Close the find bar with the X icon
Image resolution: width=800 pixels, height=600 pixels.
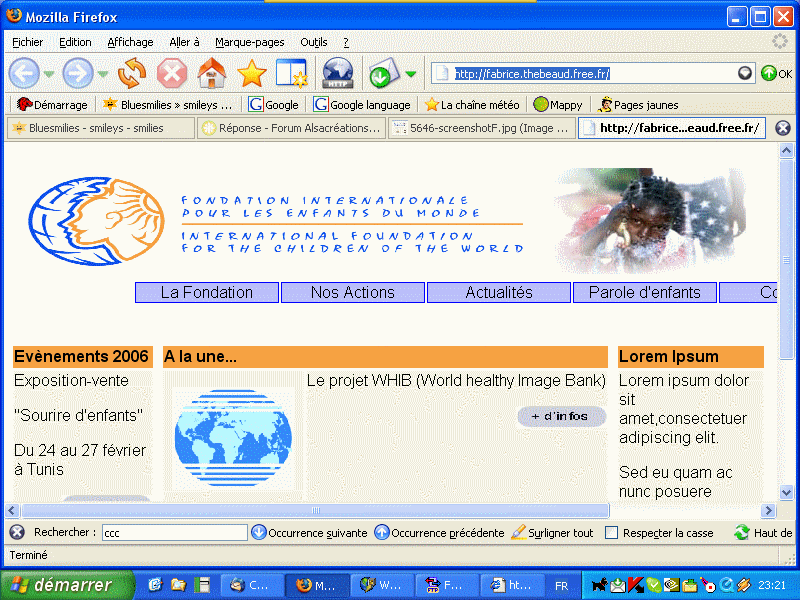(17, 533)
